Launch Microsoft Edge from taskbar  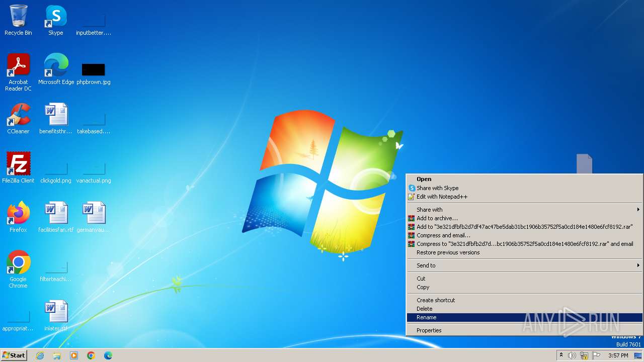point(108,355)
